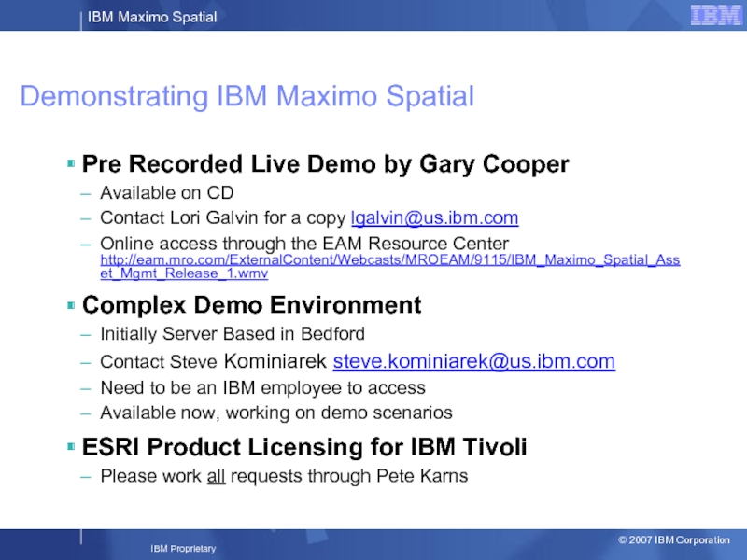This screenshot has height=560, width=747.
Task: Click the 'Complex Demo Environment' heading
Action: click(251, 305)
